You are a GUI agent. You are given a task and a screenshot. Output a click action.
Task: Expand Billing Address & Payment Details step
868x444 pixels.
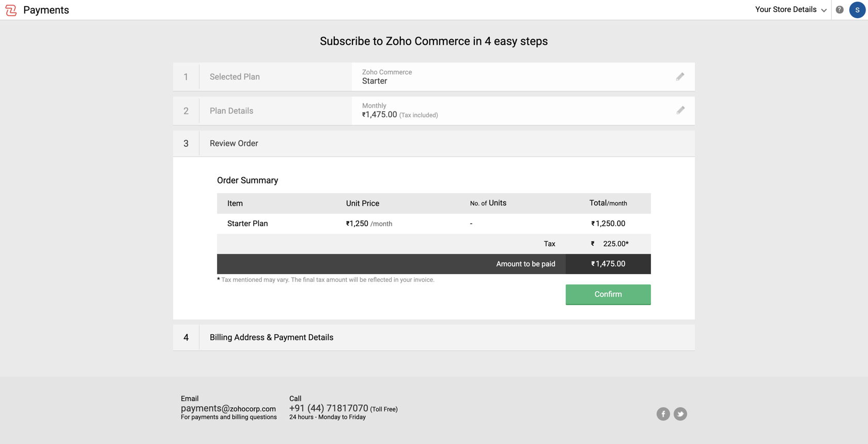(x=271, y=338)
